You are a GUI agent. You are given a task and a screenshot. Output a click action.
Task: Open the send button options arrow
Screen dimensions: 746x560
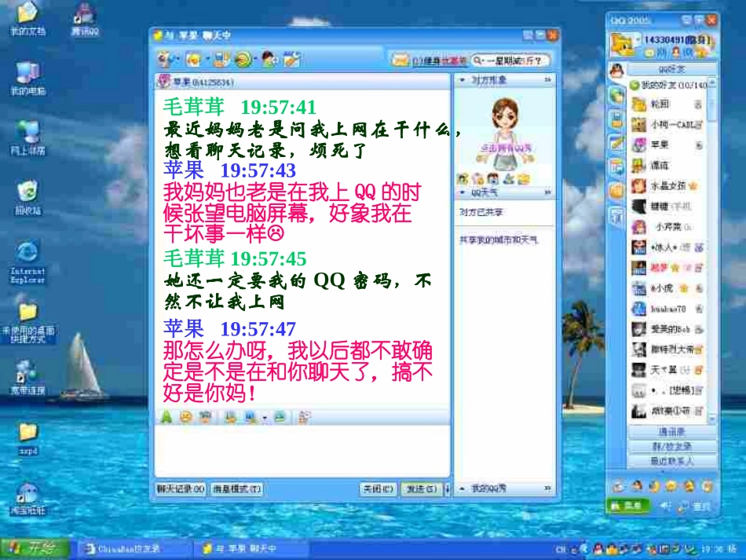(x=447, y=489)
